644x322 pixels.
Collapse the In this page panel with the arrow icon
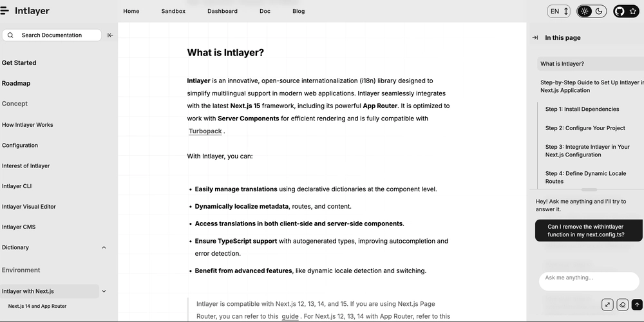535,38
